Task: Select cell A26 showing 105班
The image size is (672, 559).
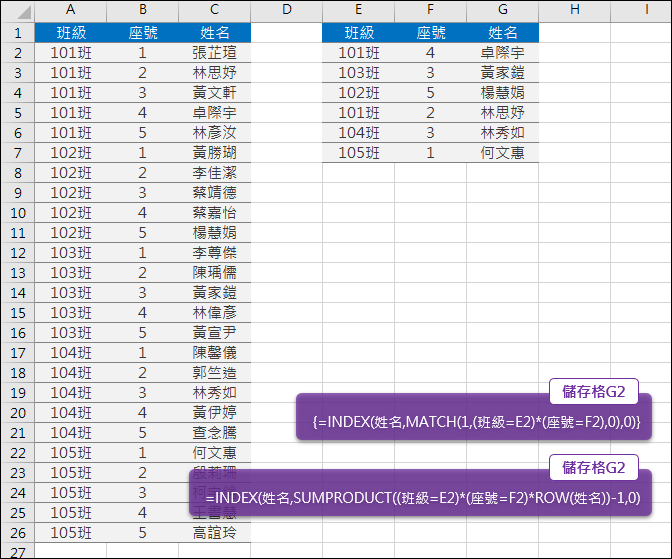Action: (71, 533)
